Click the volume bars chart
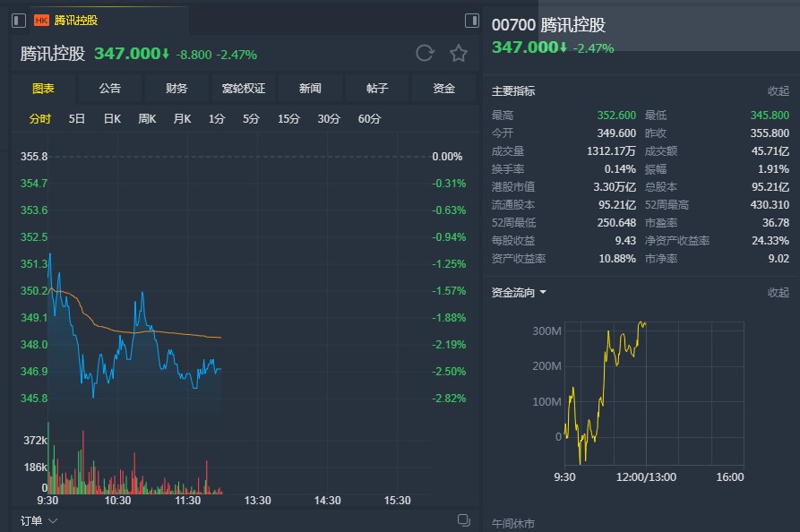Viewport: 800px width, 532px height. [x=134, y=459]
